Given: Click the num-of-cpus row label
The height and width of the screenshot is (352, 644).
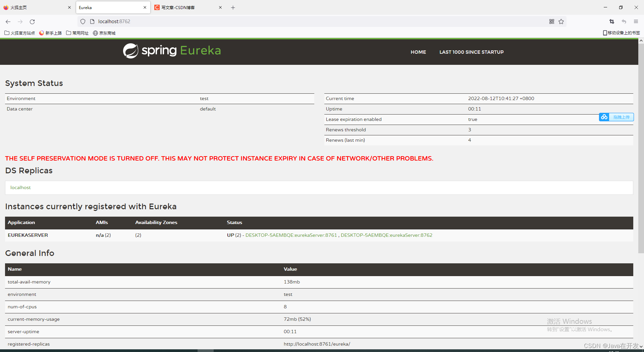Looking at the screenshot, I should (x=22, y=307).
